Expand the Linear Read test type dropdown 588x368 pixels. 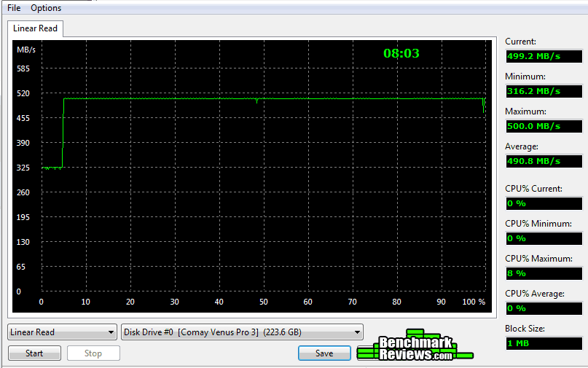pos(62,332)
